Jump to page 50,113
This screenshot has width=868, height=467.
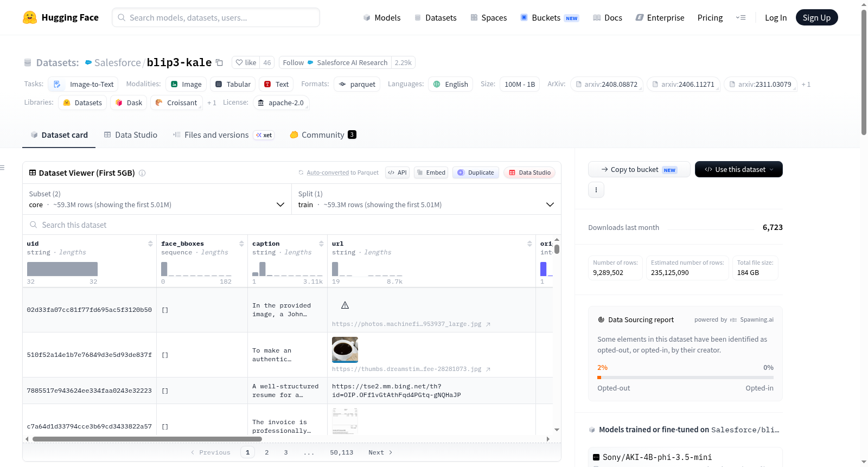(342, 452)
